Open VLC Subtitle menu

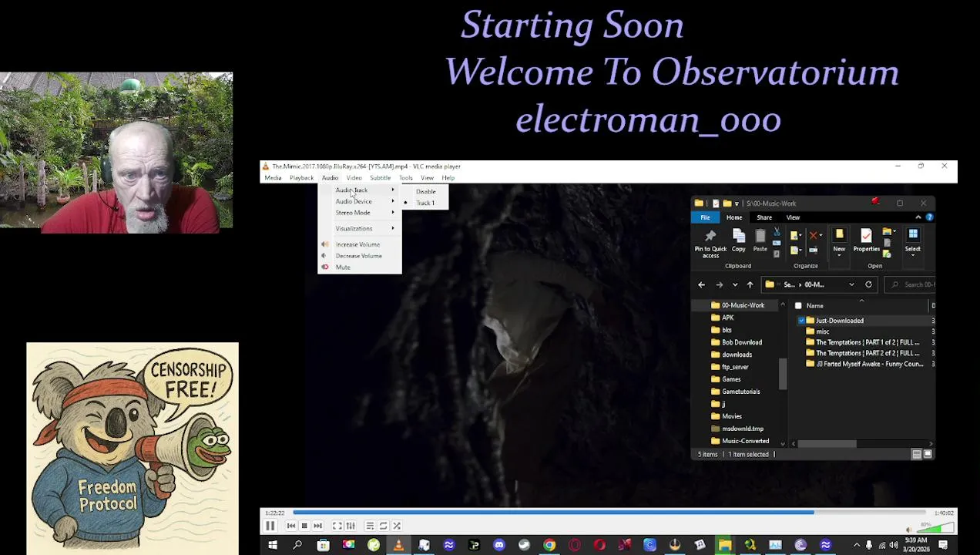[380, 178]
